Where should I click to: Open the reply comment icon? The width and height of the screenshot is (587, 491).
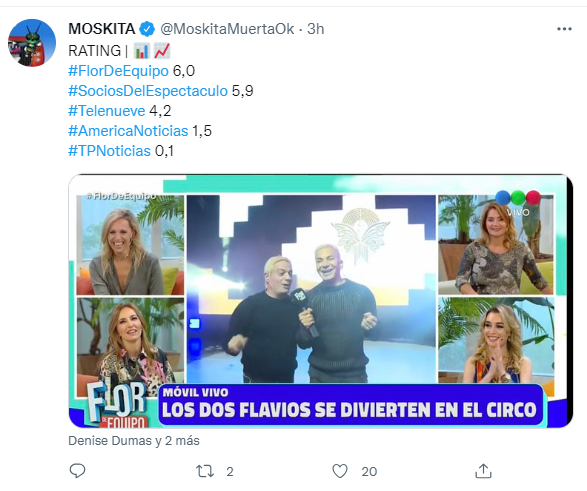coord(77,471)
